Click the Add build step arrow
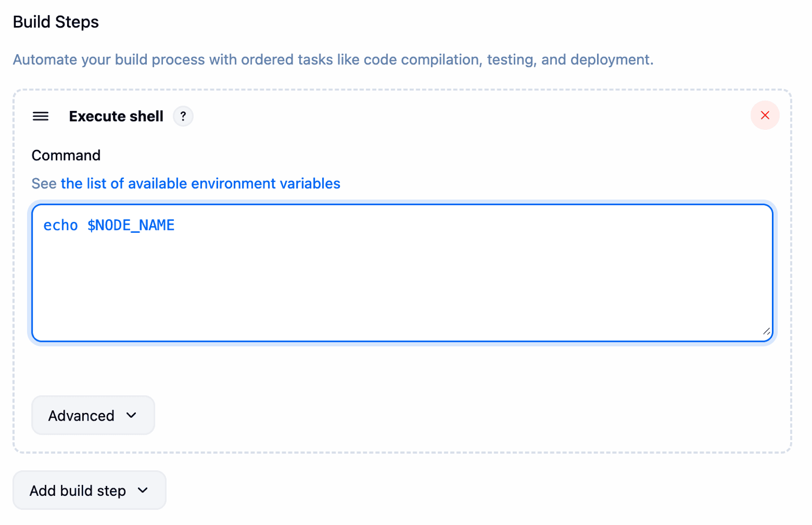 (x=143, y=490)
